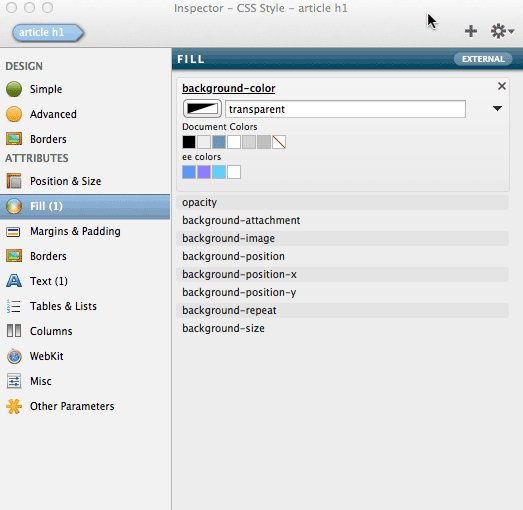Select the green Simple design icon

14,89
